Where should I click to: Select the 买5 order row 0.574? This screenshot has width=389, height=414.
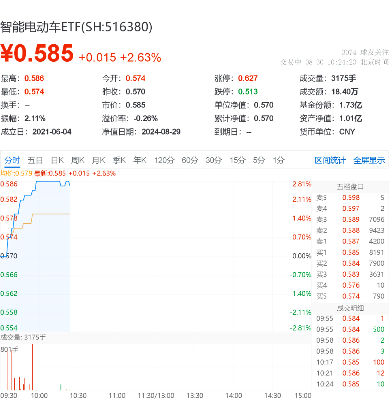(x=350, y=296)
